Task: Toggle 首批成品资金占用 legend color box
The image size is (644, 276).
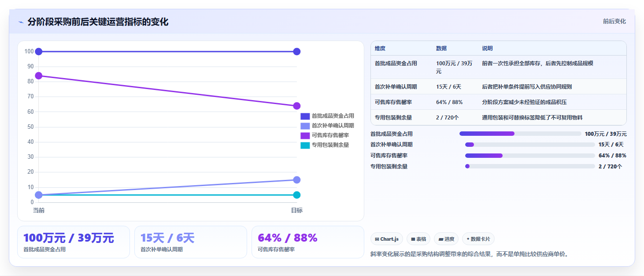Action: pyautogui.click(x=305, y=116)
